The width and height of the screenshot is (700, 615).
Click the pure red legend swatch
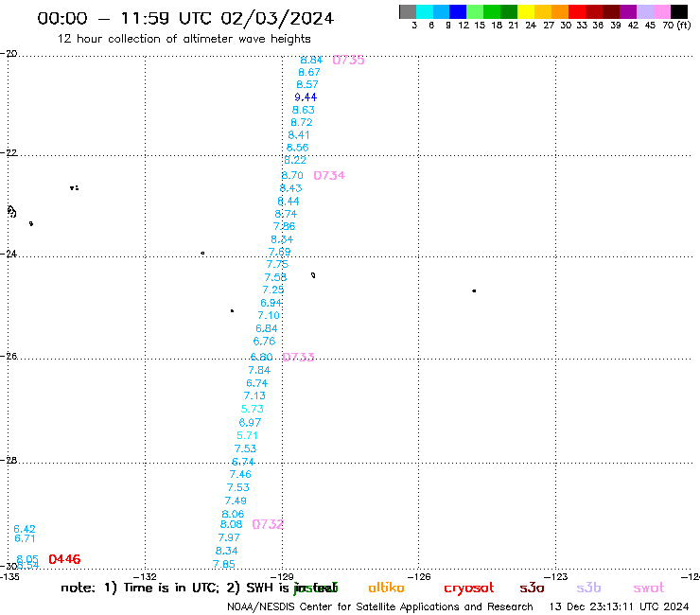click(x=577, y=11)
